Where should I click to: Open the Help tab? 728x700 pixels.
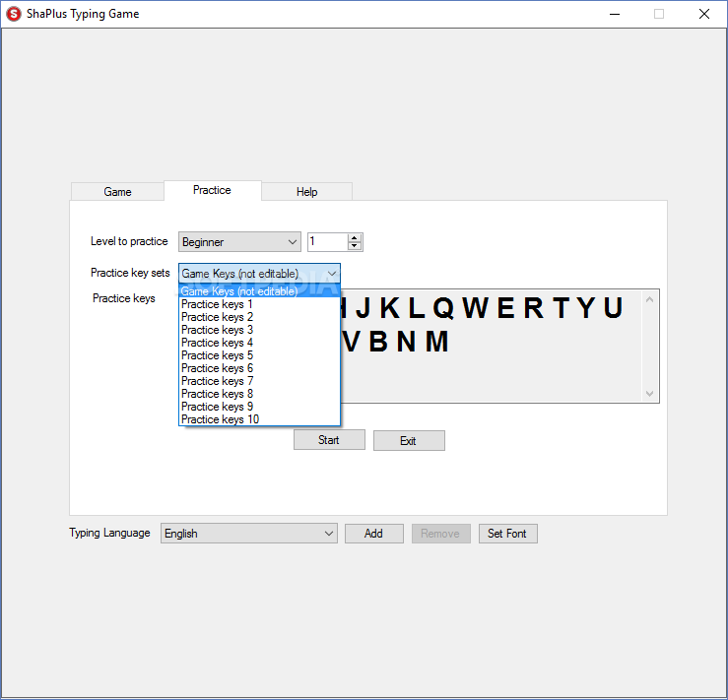pyautogui.click(x=307, y=192)
